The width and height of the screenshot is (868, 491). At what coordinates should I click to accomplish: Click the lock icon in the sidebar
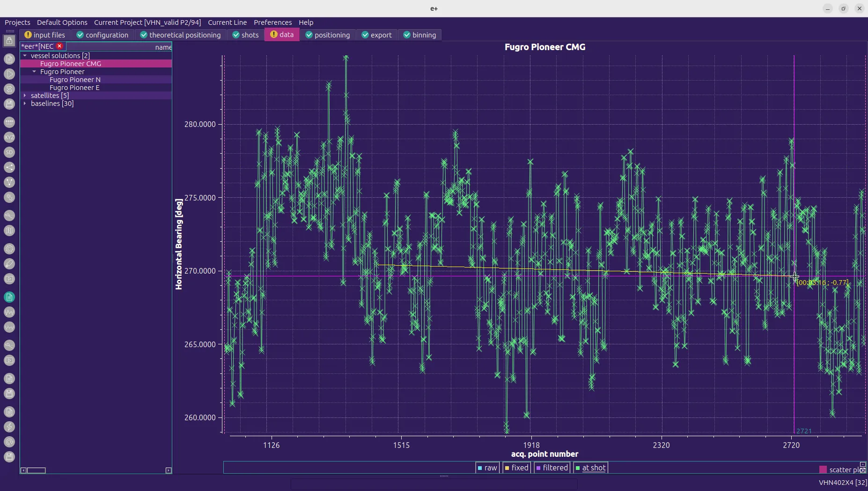pos(9,41)
